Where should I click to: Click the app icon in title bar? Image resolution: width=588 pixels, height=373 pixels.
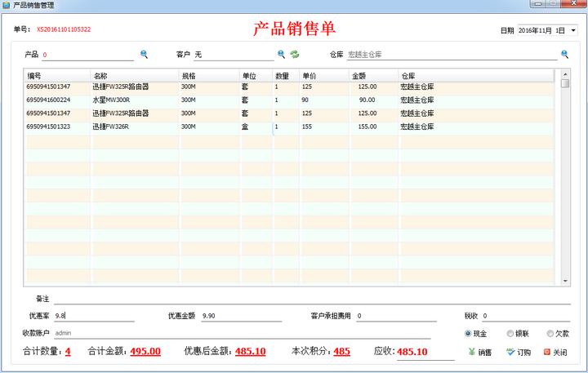pos(7,5)
